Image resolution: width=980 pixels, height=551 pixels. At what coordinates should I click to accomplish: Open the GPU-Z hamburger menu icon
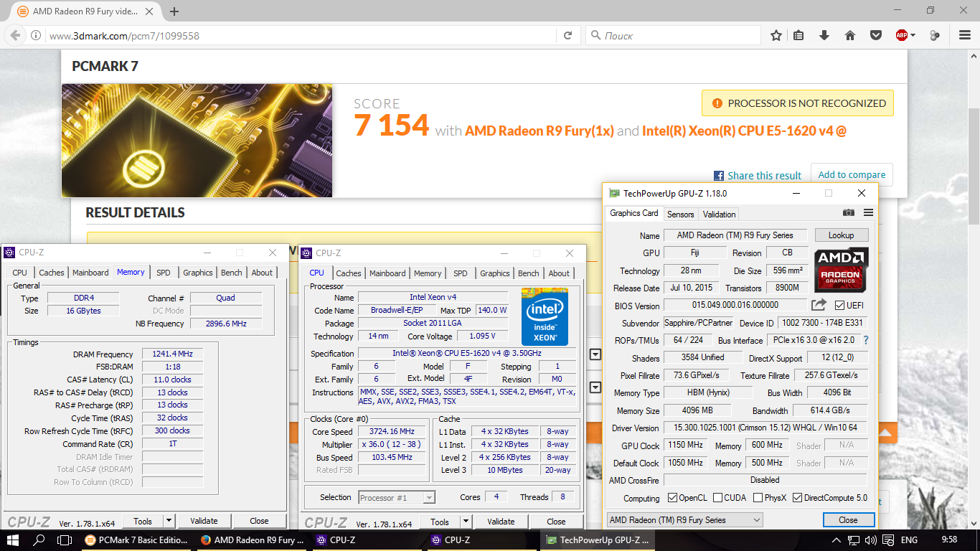(868, 213)
